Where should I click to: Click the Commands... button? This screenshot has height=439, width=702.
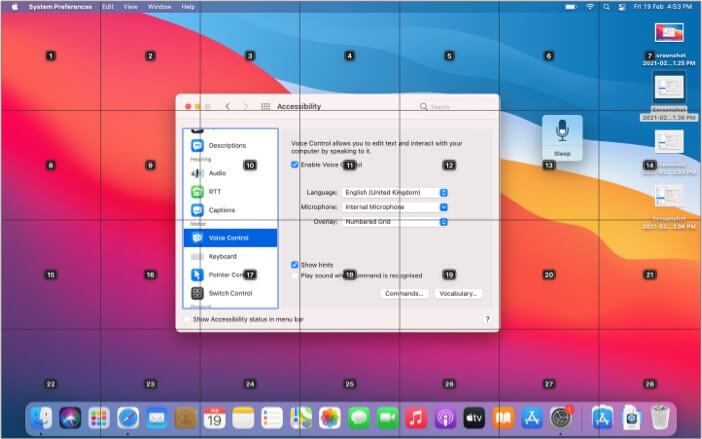[x=404, y=294]
